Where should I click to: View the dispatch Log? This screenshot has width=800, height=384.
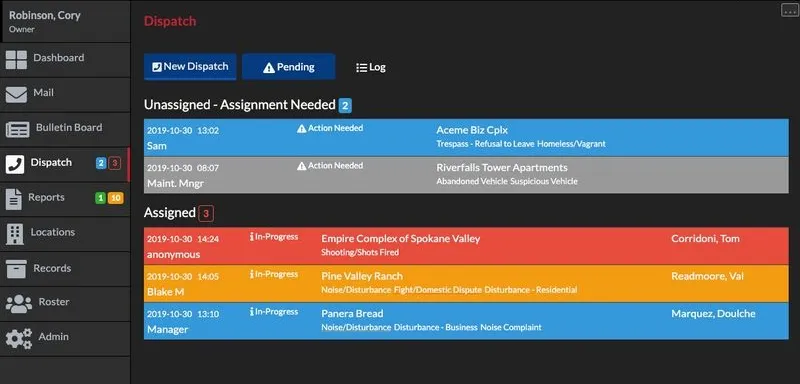pos(371,67)
